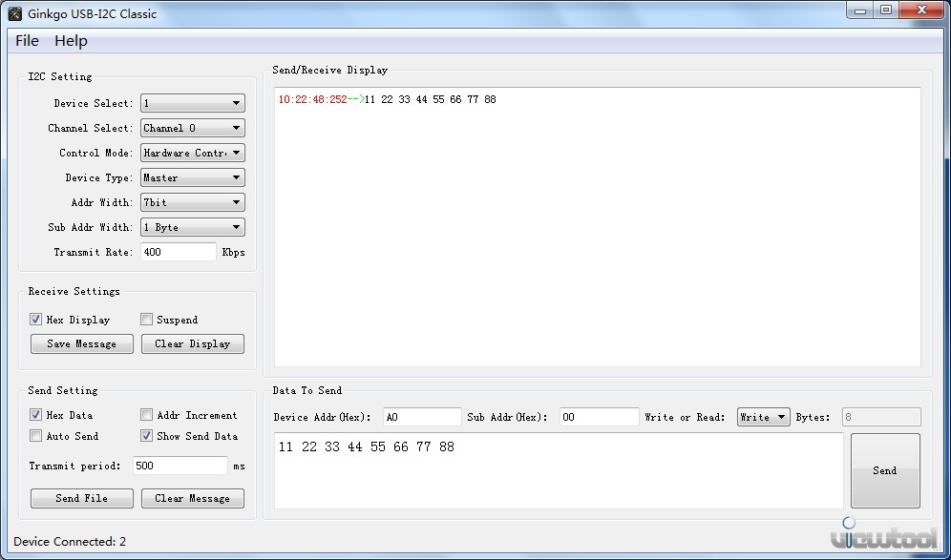Click the Sub Addr (Hex) field
951x560 pixels.
coord(600,417)
